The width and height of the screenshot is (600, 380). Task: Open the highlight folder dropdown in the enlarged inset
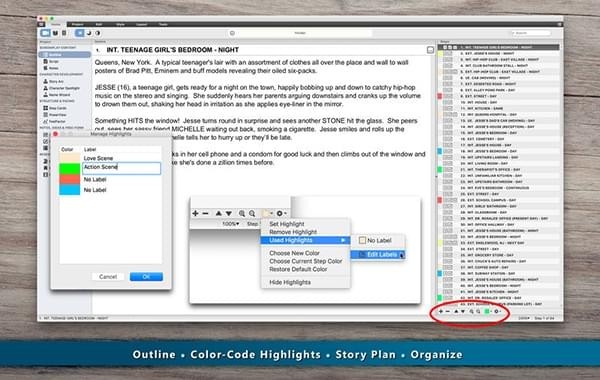(267, 213)
